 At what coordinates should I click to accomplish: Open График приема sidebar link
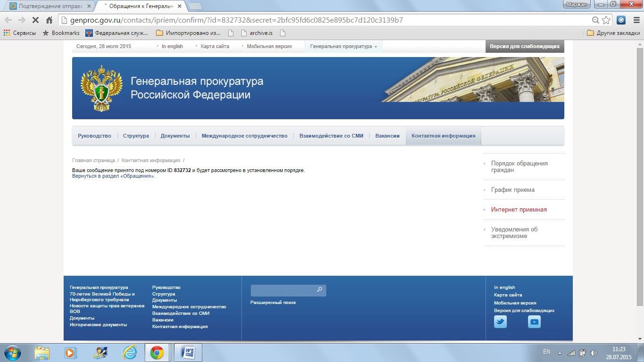coord(513,190)
